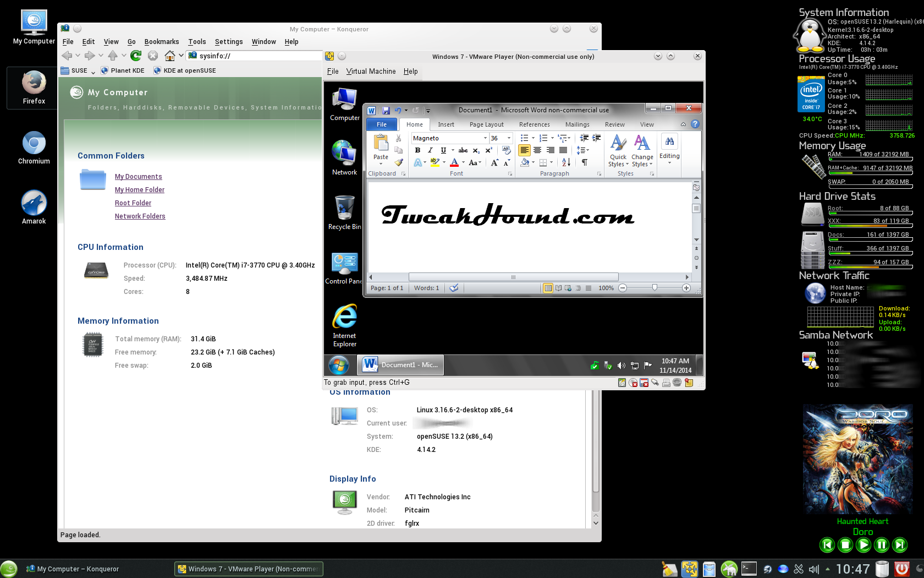Click Reload icon in Konqueror toolbar
The height and width of the screenshot is (578, 924).
coord(136,56)
